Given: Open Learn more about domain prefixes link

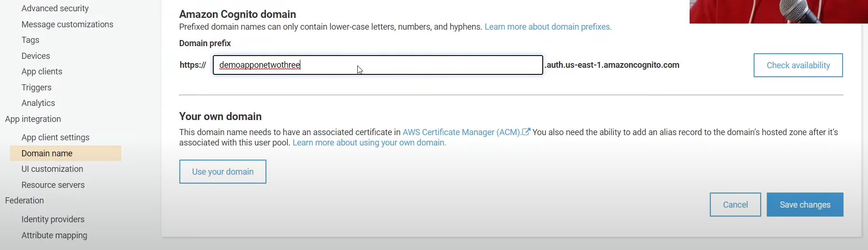Looking at the screenshot, I should click(548, 27).
